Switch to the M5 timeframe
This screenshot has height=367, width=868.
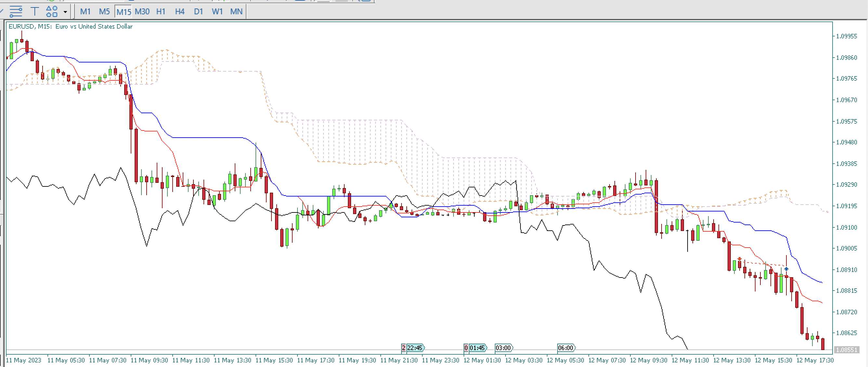point(104,12)
